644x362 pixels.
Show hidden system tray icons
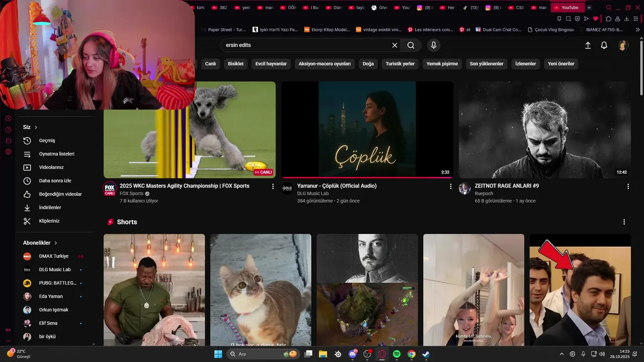[x=561, y=354]
